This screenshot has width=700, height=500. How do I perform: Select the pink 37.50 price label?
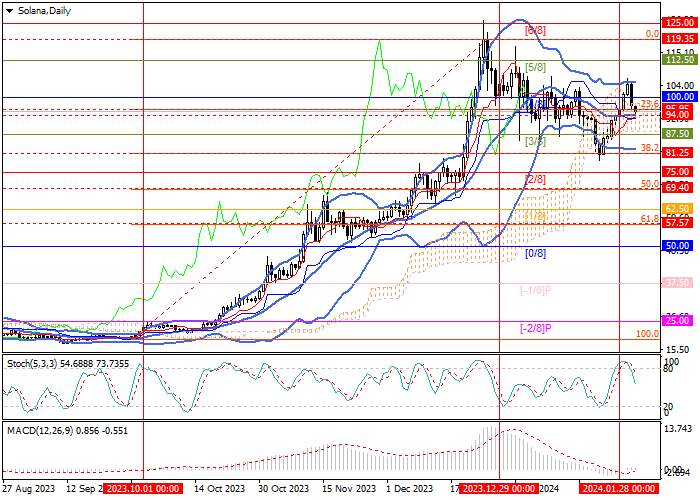point(677,283)
